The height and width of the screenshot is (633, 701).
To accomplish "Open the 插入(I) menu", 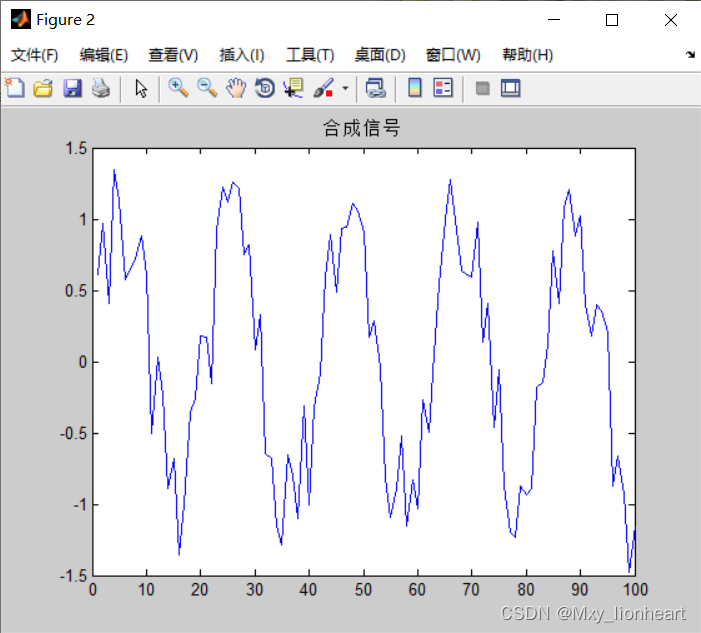I will click(x=242, y=55).
